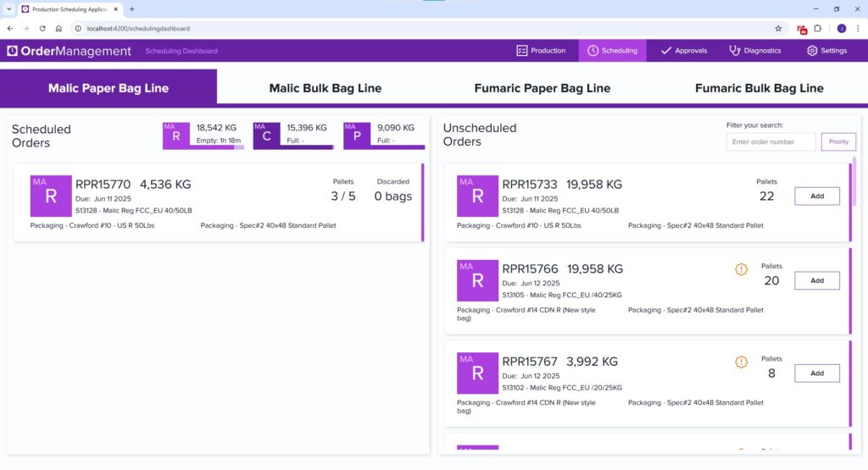Click the '0 bags' discarded value

[x=393, y=196]
